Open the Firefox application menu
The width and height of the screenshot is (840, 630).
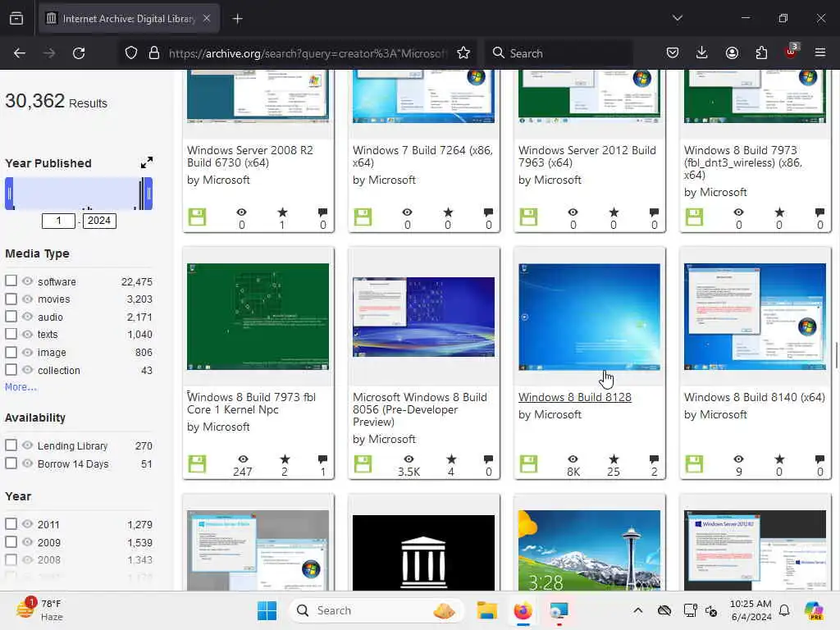pyautogui.click(x=820, y=52)
